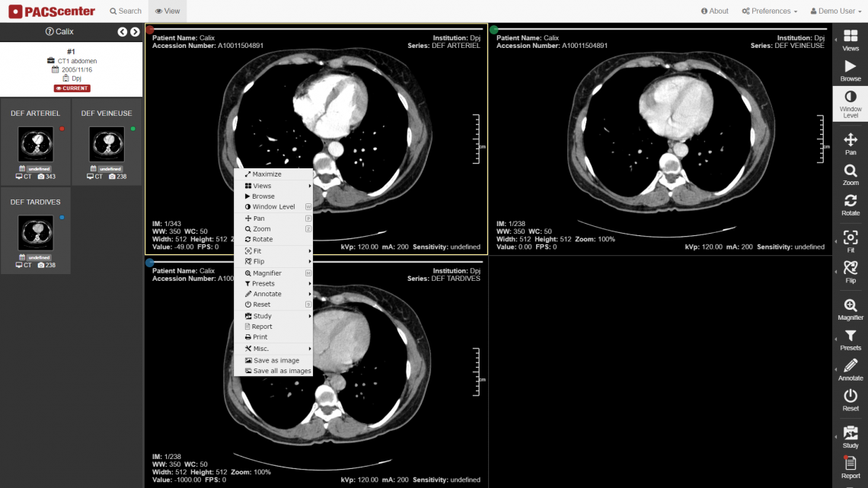Select DEF TARDIVES series thumbnail
This screenshot has height=488, width=868.
pos(36,232)
